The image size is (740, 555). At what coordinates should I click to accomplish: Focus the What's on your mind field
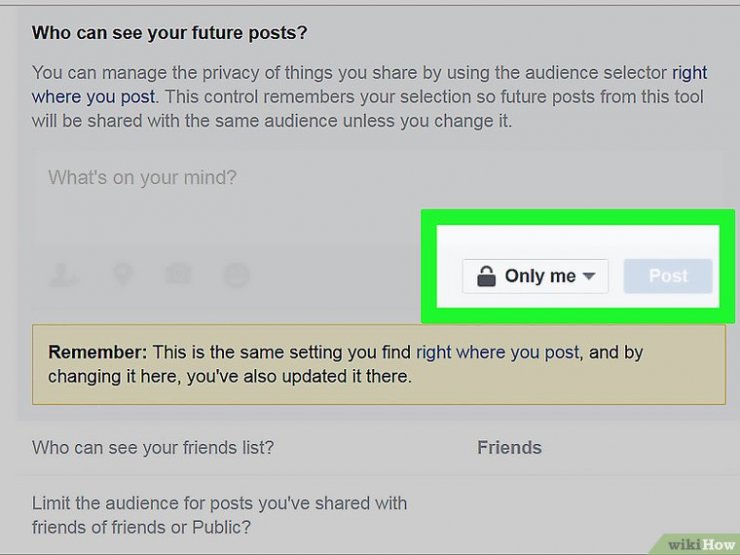[378, 195]
